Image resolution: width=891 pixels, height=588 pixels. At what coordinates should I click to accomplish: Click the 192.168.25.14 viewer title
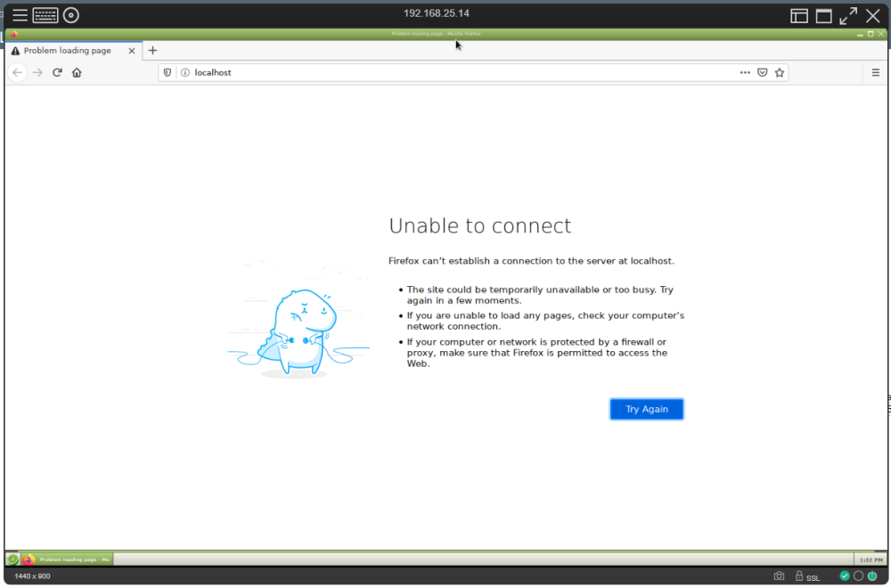coord(437,13)
